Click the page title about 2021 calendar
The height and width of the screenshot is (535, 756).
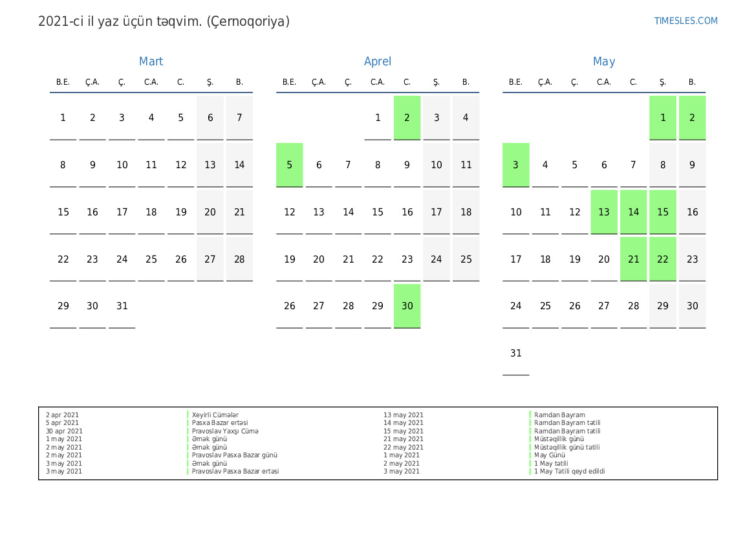(x=164, y=21)
